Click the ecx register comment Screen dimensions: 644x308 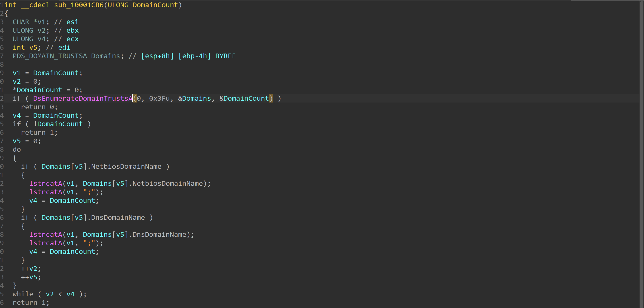72,39
